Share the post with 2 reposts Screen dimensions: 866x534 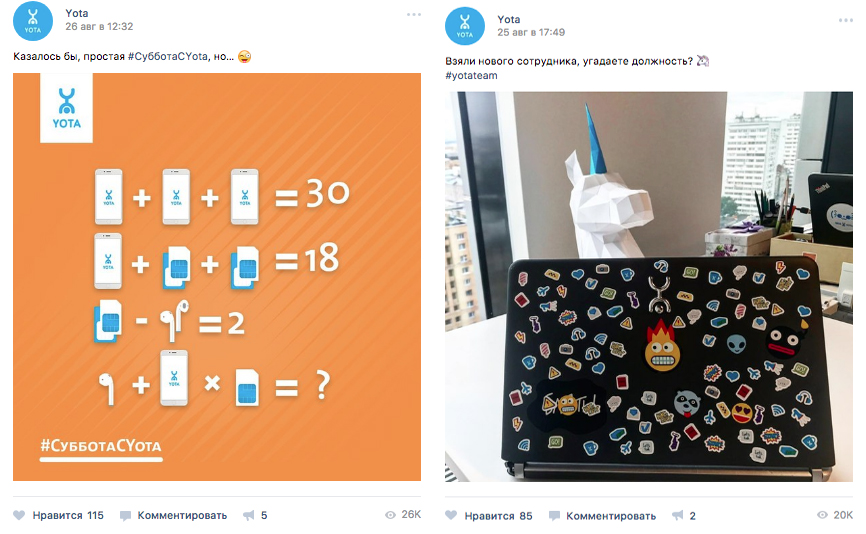point(684,516)
